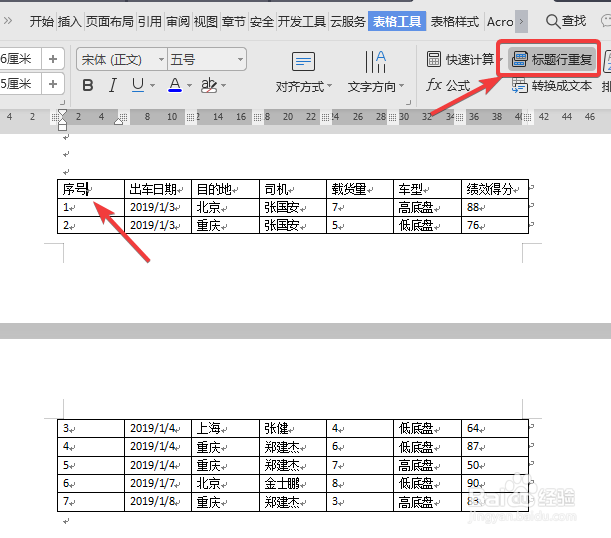Click the 快速计算 quick calculate button
The height and width of the screenshot is (538, 611).
pyautogui.click(x=461, y=59)
